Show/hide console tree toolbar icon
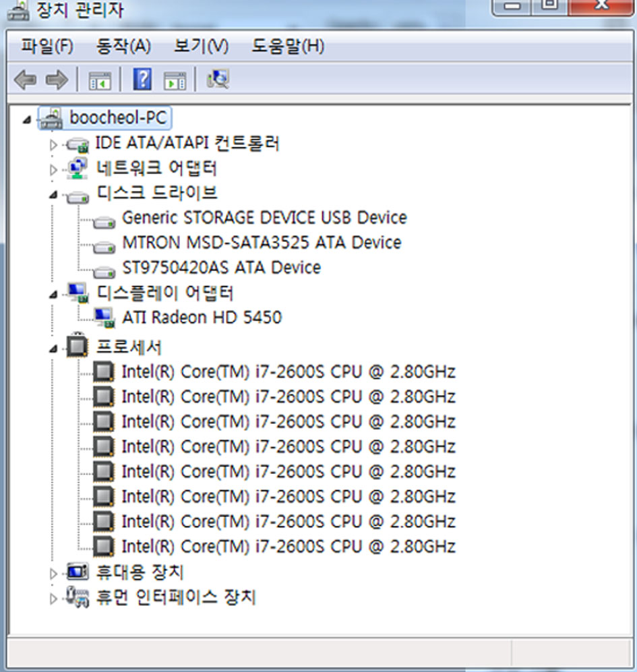Screen dimensions: 637x672 (100, 80)
